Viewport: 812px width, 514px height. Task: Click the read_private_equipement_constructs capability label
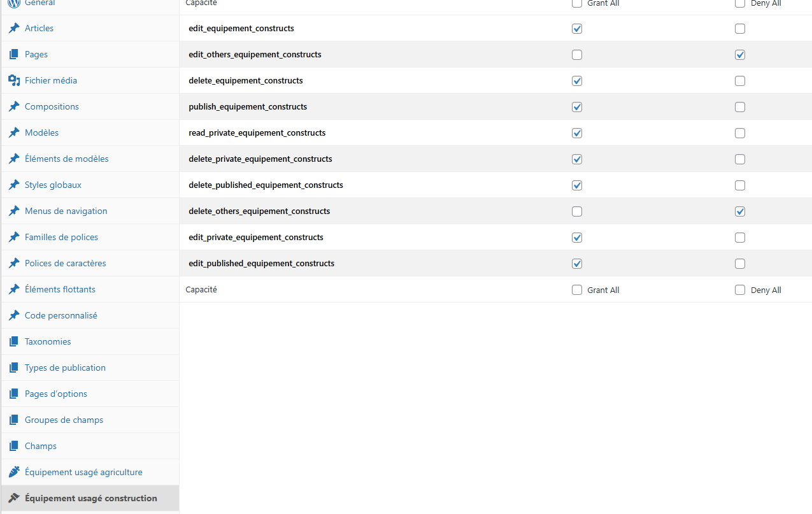257,133
